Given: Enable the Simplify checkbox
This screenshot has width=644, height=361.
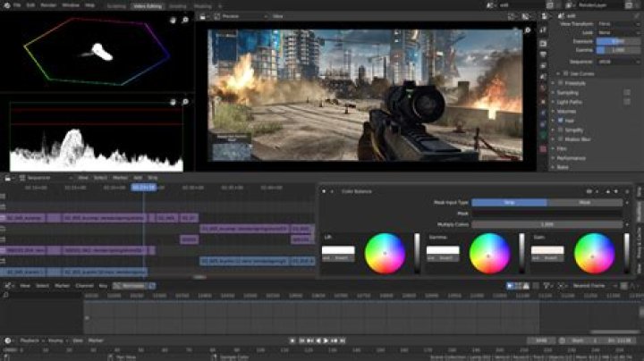Looking at the screenshot, I should [561, 130].
